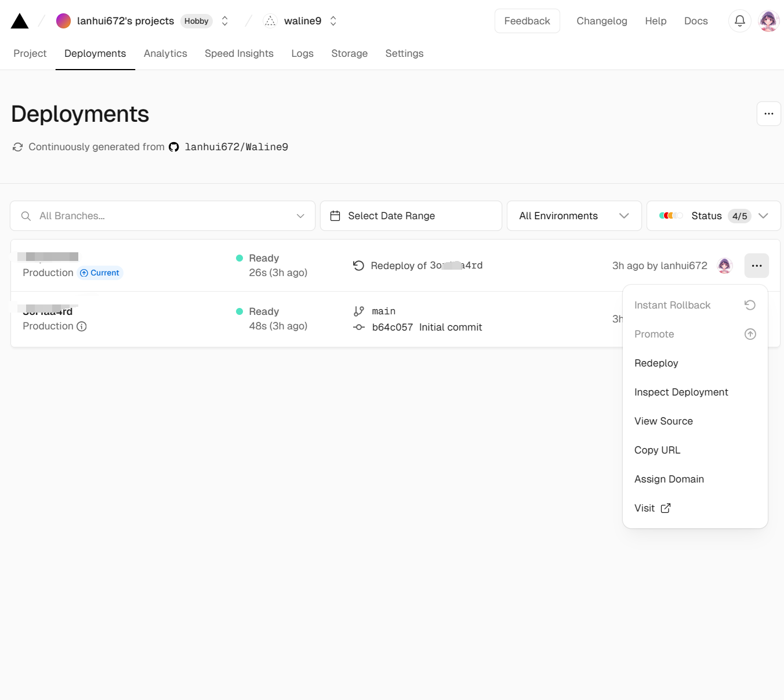Viewport: 784px width, 700px height.
Task: Choose Inspect Deployment in the menu
Action: click(681, 392)
